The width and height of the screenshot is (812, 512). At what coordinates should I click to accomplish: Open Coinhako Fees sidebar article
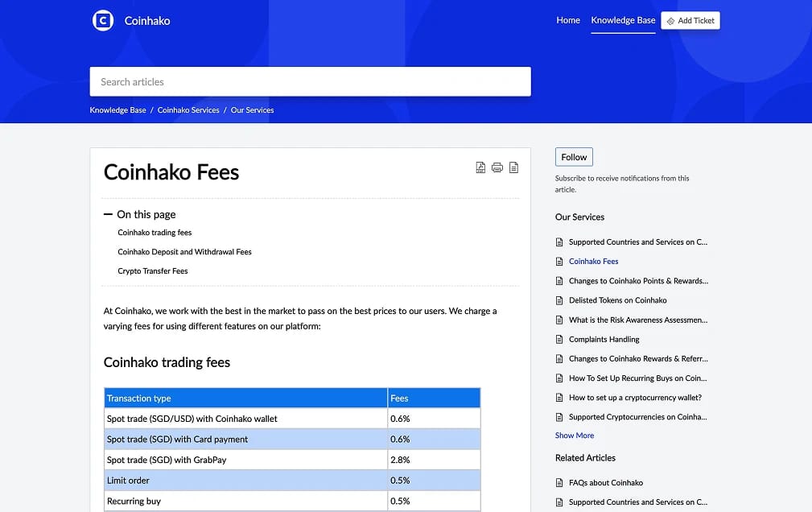(593, 262)
